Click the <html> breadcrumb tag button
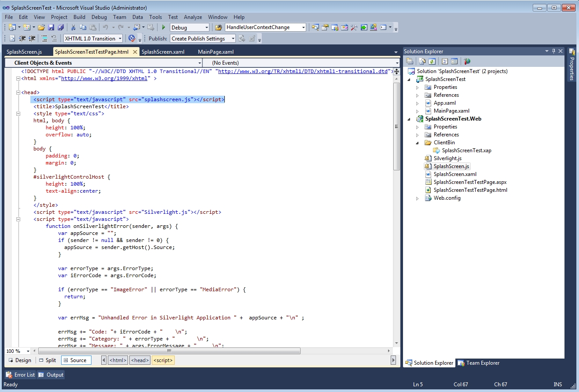This screenshot has height=392, width=579. point(118,360)
